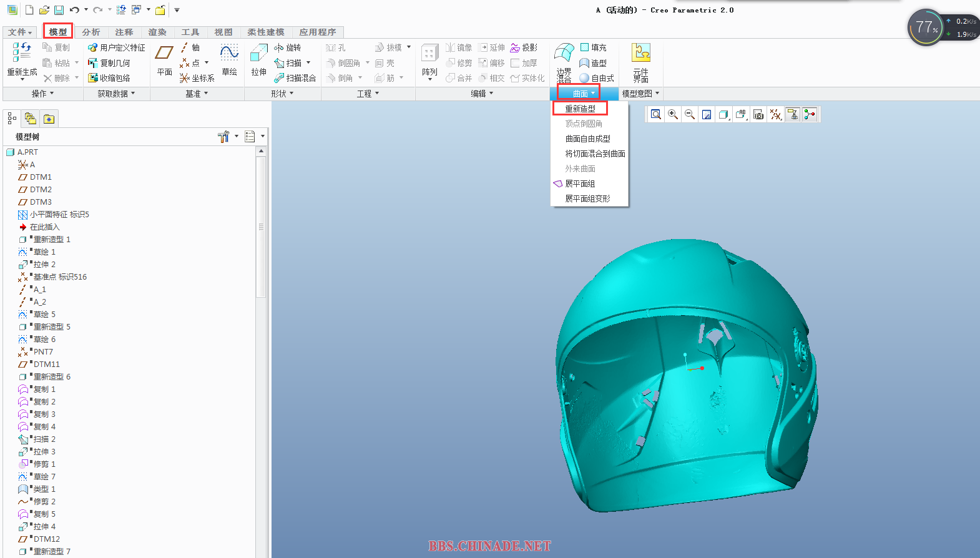Open the 造型 style tool
The image size is (980, 558).
tap(593, 63)
